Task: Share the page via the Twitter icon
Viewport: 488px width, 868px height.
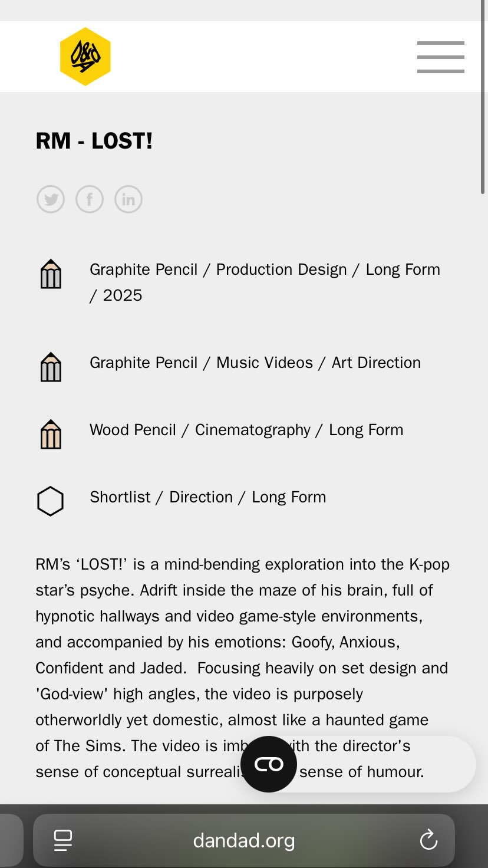Action: pyautogui.click(x=51, y=199)
